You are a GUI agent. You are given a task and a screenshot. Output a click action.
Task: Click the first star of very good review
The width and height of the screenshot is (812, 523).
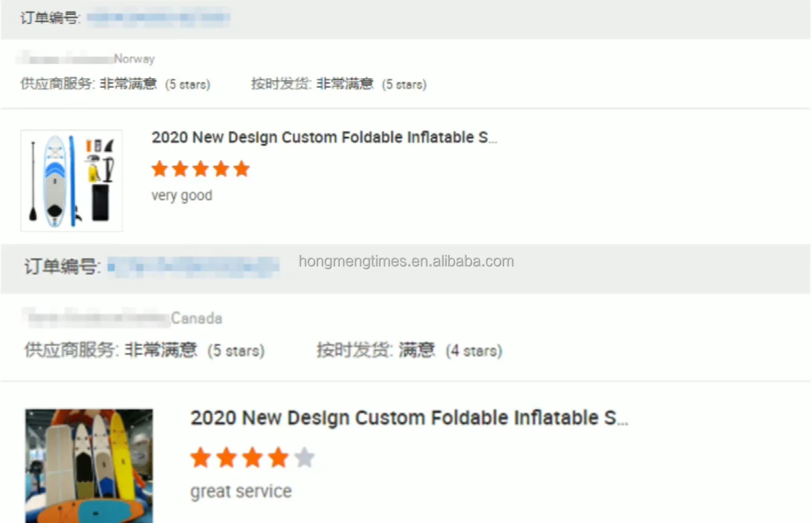(x=159, y=169)
